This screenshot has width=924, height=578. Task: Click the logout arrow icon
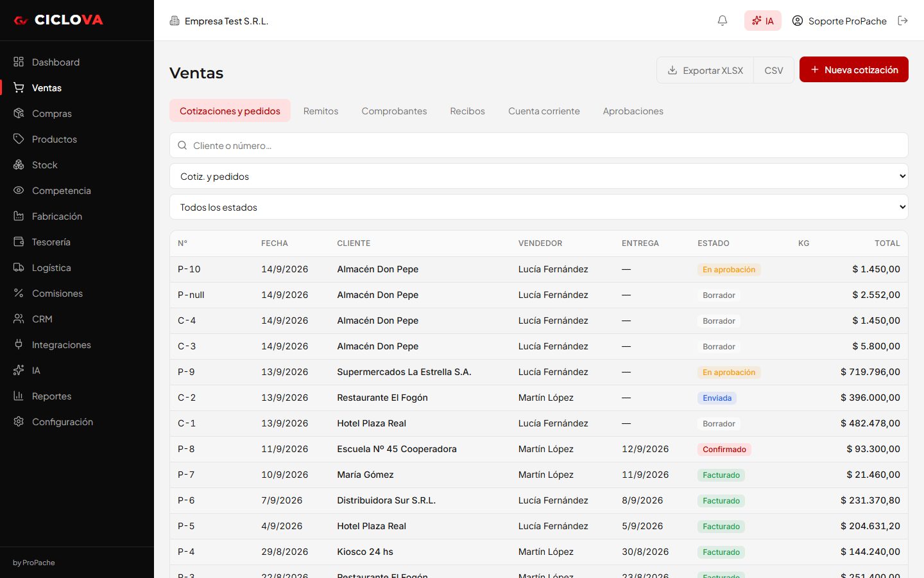903,21
